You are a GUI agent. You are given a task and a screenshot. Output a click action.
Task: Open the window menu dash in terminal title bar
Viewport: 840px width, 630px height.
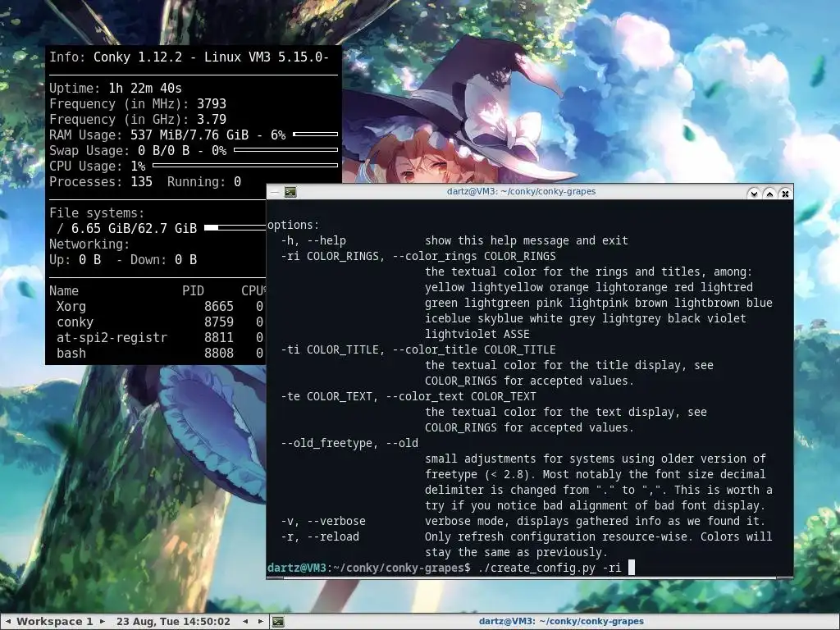tap(275, 192)
